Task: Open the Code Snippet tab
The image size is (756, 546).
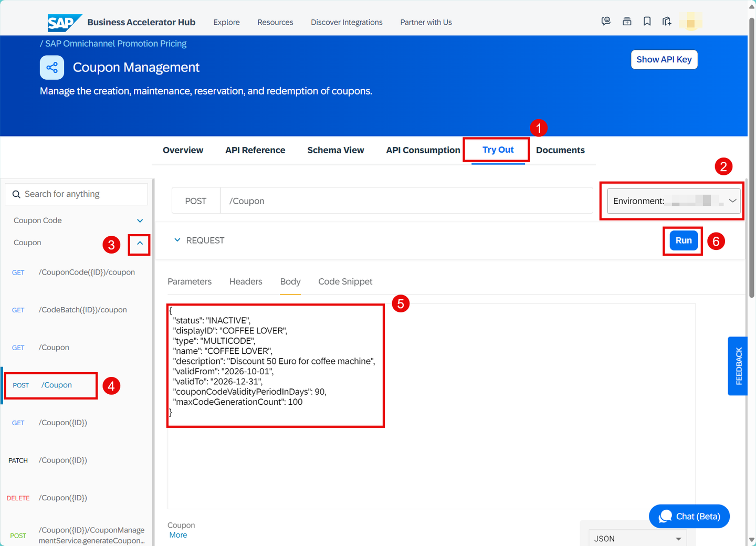Action: tap(345, 281)
